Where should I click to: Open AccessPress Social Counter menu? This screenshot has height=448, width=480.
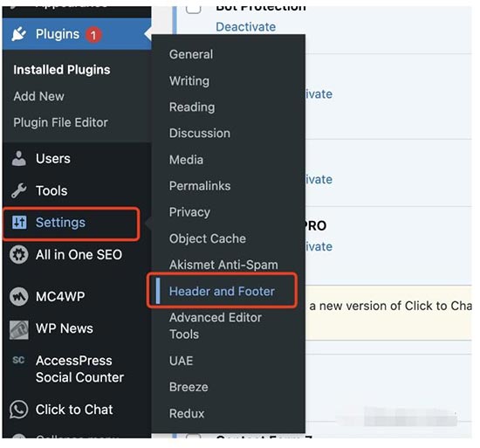(80, 369)
